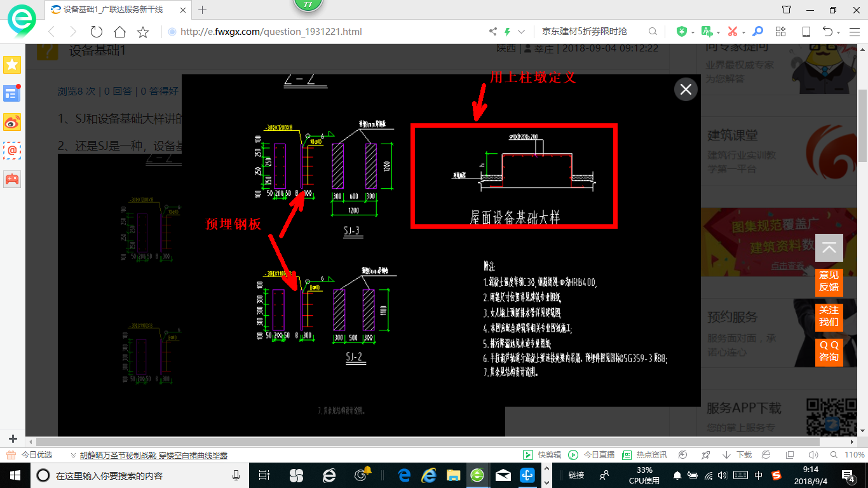Open the extensions grid icon
This screenshot has width=868, height=488.
[781, 32]
